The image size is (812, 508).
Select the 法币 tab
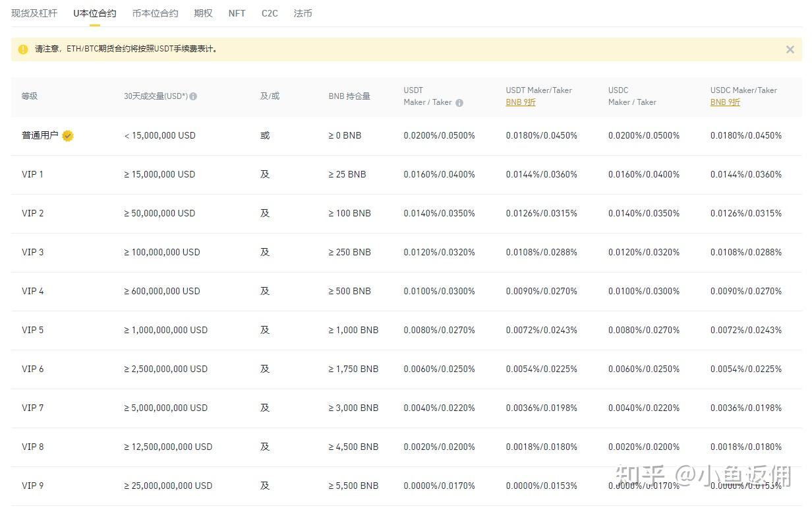[303, 13]
